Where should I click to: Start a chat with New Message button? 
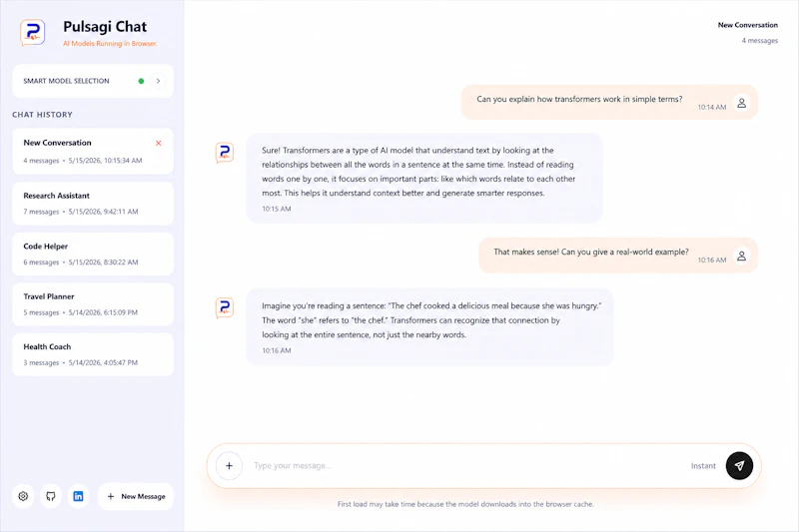(136, 496)
